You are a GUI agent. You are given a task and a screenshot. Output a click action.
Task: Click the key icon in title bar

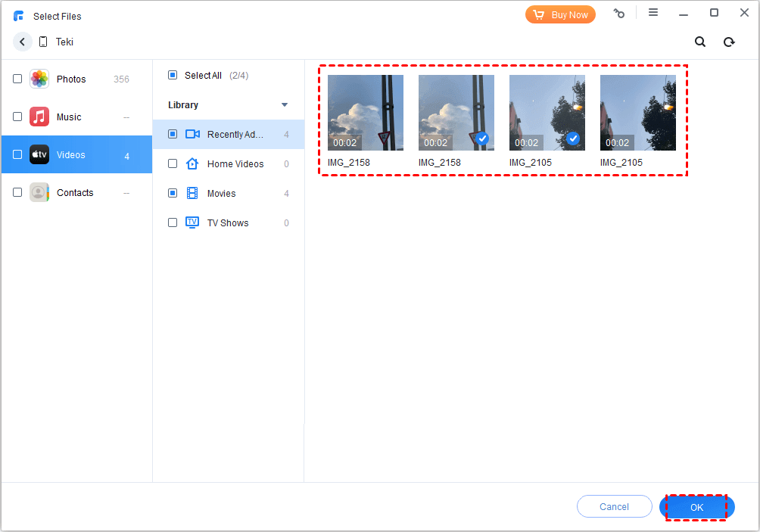pyautogui.click(x=619, y=14)
